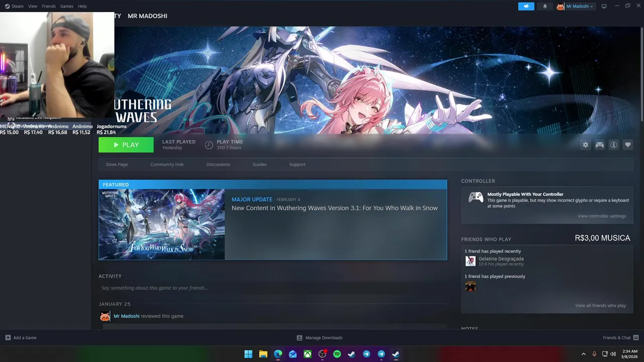Open the previously played friend avatar
The width and height of the screenshot is (644, 362).
click(470, 287)
